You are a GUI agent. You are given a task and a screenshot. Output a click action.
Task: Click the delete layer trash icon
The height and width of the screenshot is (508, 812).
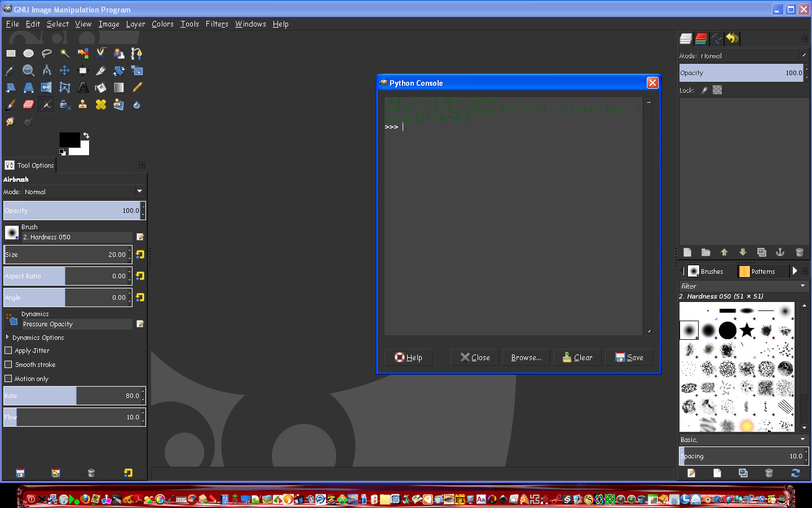pyautogui.click(x=799, y=252)
